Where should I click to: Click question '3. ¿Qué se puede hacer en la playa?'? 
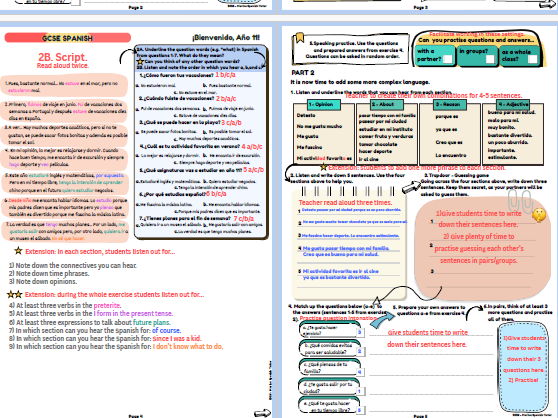180,122
